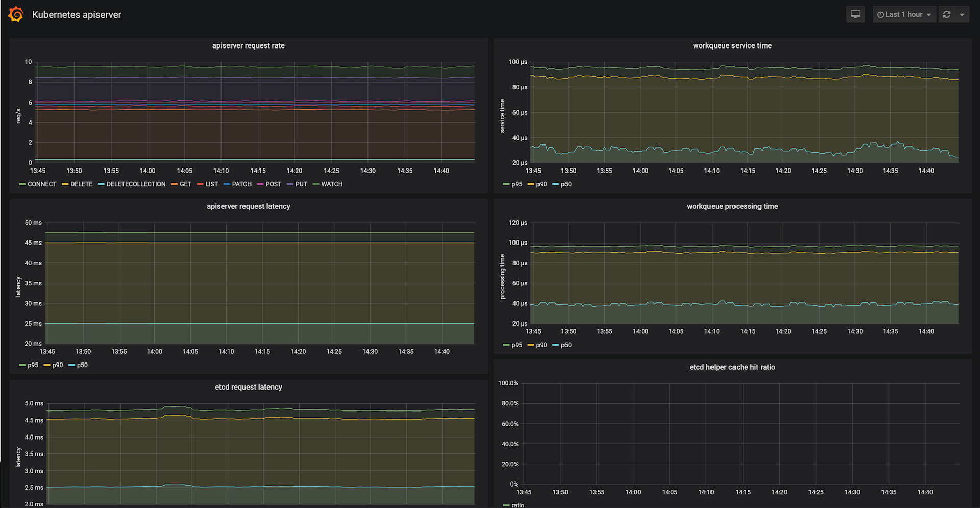Toggle the CONNECT series in request rate legend
980x508 pixels.
pos(41,184)
